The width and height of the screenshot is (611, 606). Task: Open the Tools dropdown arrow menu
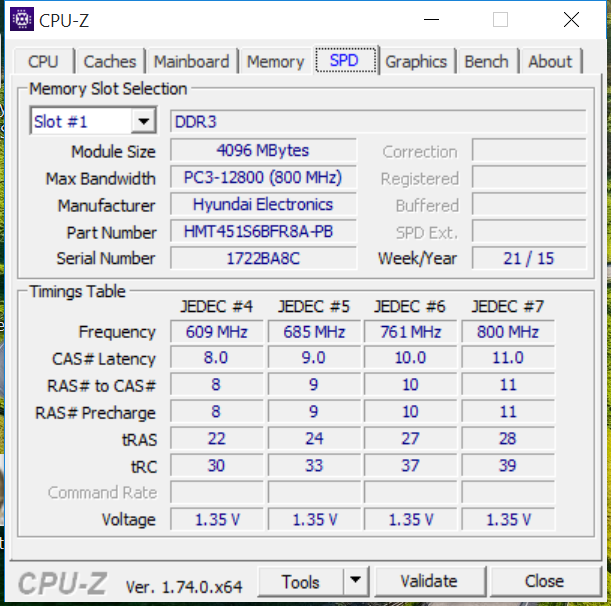click(355, 582)
